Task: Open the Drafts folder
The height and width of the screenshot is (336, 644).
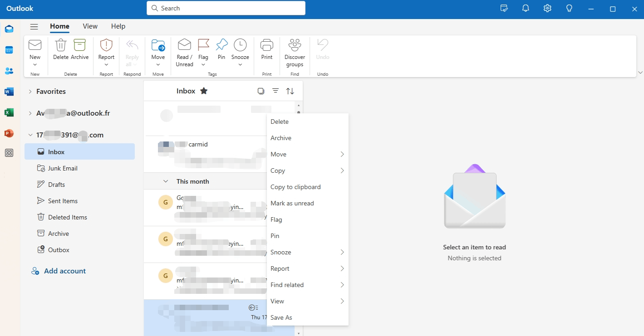Action: pyautogui.click(x=79, y=185)
